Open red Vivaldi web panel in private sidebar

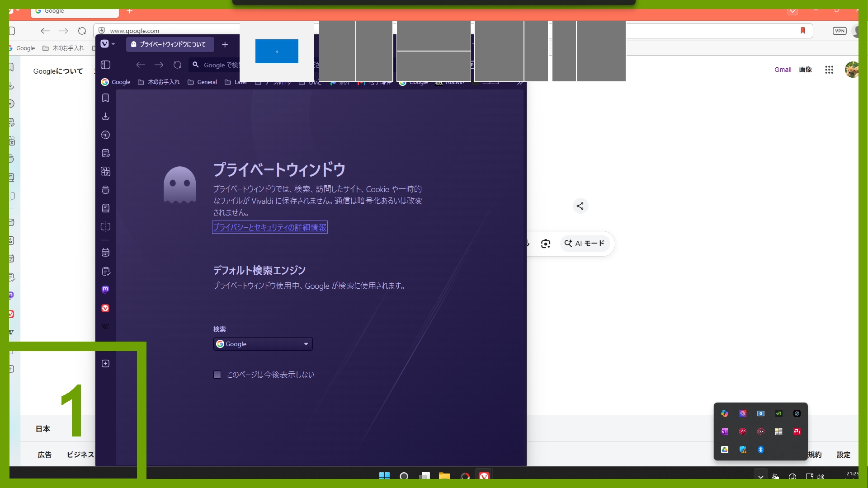click(x=105, y=308)
